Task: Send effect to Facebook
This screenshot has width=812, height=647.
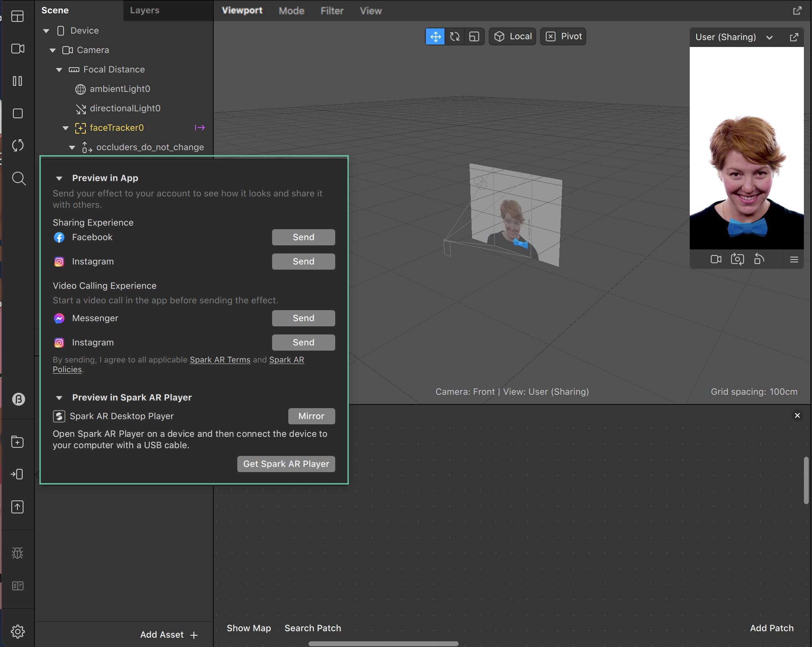Action: tap(303, 237)
